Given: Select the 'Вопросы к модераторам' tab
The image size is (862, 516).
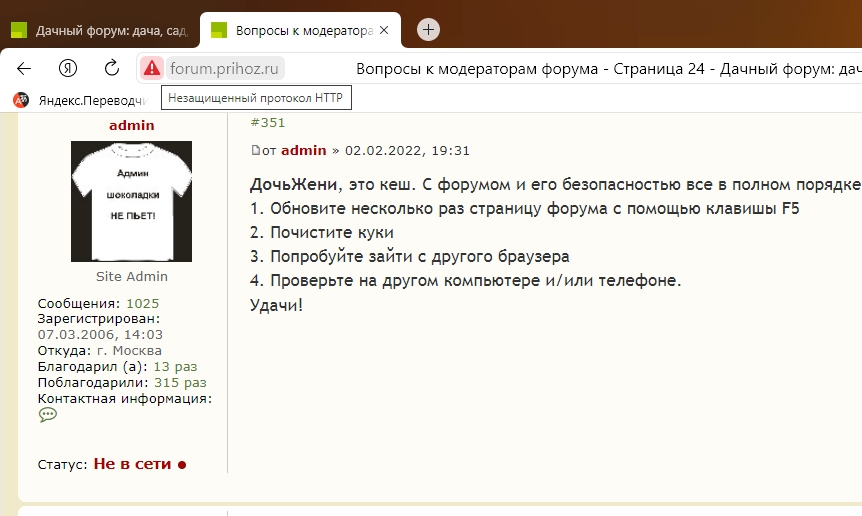Looking at the screenshot, I should (290, 30).
